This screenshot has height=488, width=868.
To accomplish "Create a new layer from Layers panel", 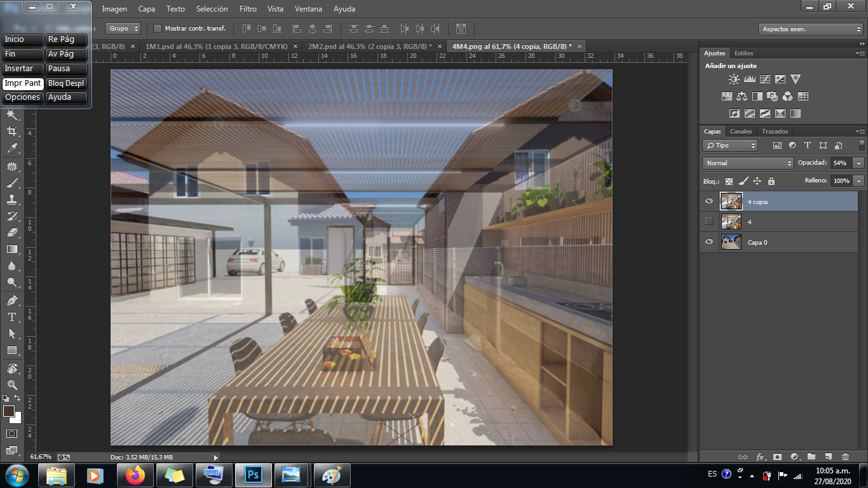I will (828, 457).
